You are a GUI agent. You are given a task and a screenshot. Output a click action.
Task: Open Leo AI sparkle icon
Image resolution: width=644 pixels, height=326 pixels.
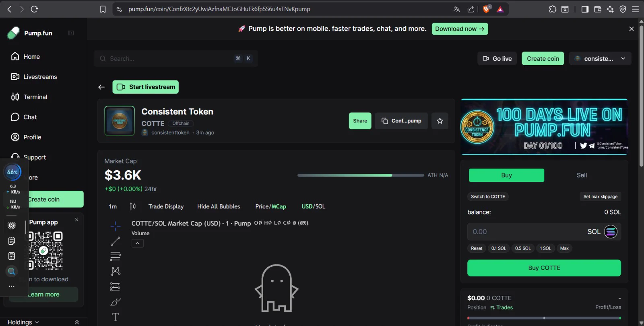[x=610, y=9]
